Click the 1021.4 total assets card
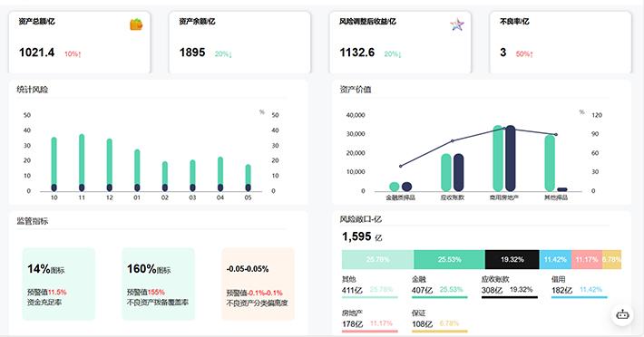Screen dimensions: 644x337 coord(80,43)
